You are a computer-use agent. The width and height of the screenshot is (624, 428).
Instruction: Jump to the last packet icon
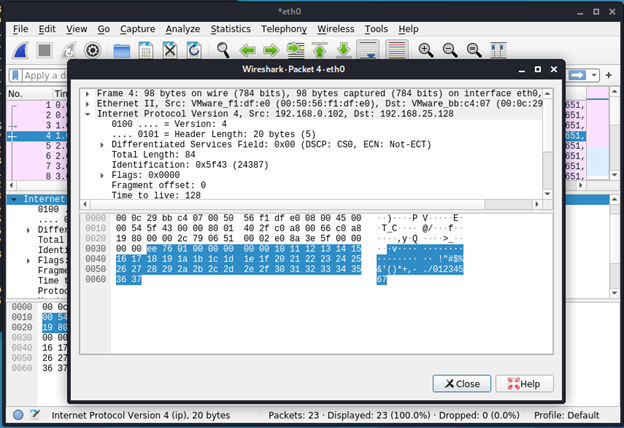343,51
